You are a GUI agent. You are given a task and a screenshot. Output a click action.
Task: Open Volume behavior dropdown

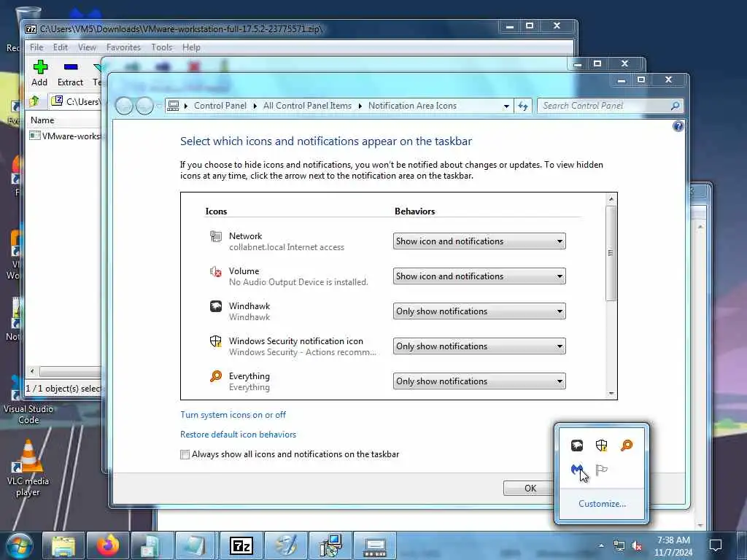(479, 276)
